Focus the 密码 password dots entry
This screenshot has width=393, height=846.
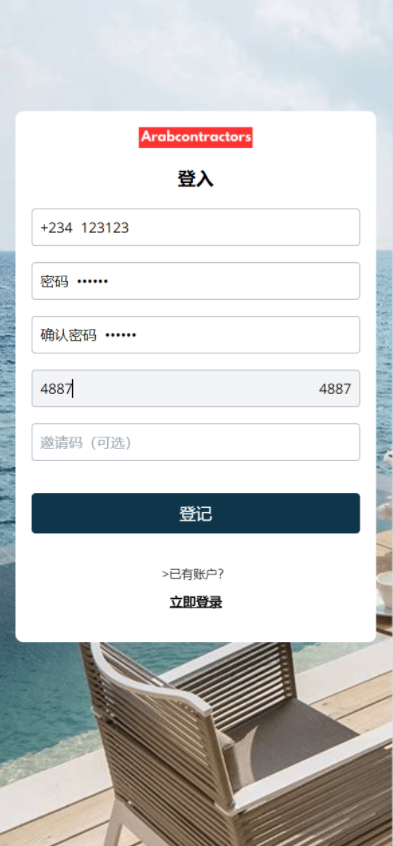[216, 281]
